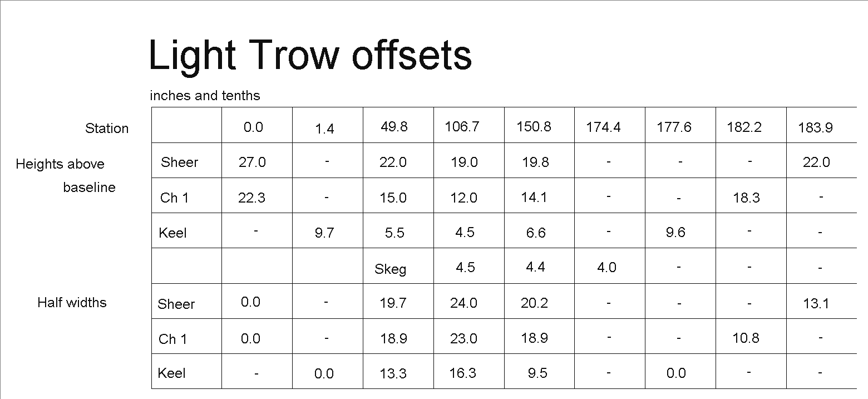Click station column header 49.8

(394, 127)
